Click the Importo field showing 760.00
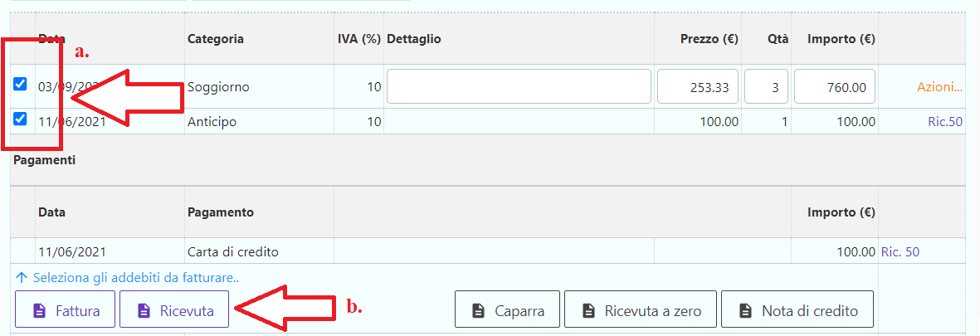 tap(834, 86)
